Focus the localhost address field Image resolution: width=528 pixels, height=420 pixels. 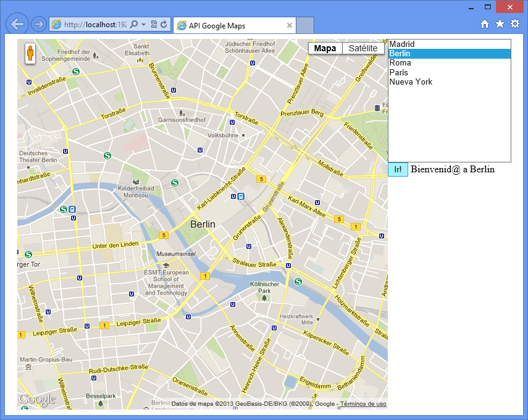pyautogui.click(x=95, y=24)
